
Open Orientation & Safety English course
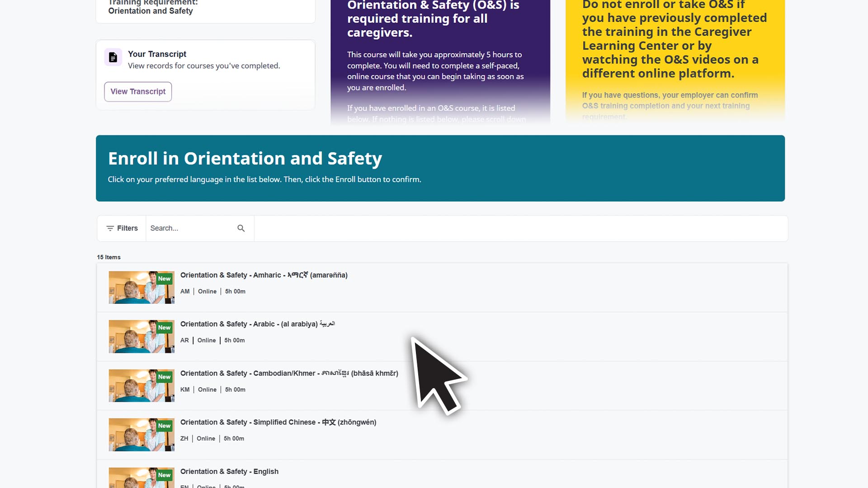[229, 471]
